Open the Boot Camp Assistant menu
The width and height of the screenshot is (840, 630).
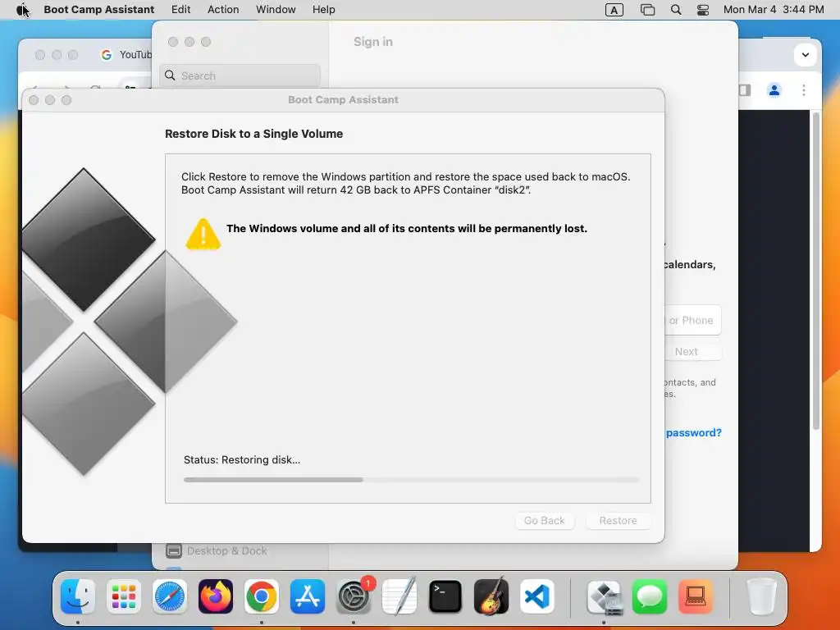click(x=99, y=10)
